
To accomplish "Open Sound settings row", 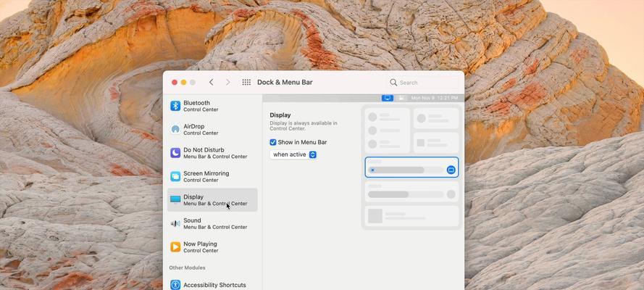I will (212, 223).
